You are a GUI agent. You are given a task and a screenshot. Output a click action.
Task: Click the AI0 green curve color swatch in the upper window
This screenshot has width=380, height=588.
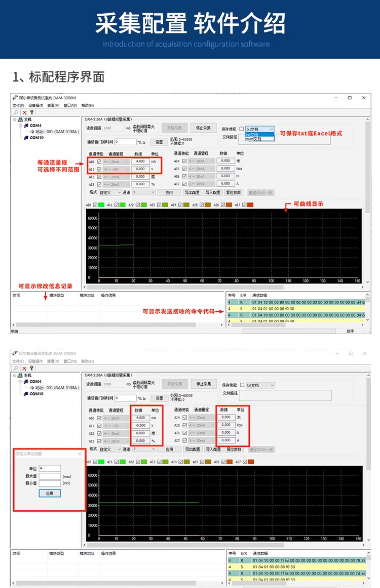tap(101, 205)
